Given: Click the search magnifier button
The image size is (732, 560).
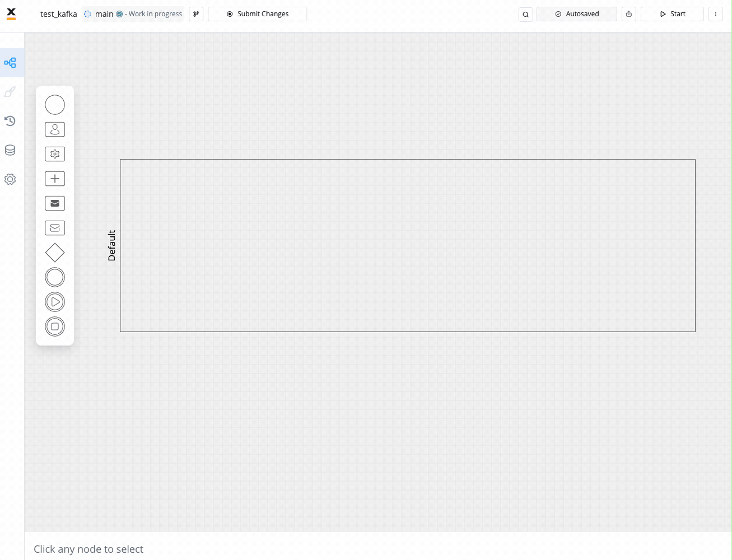Looking at the screenshot, I should (525, 14).
